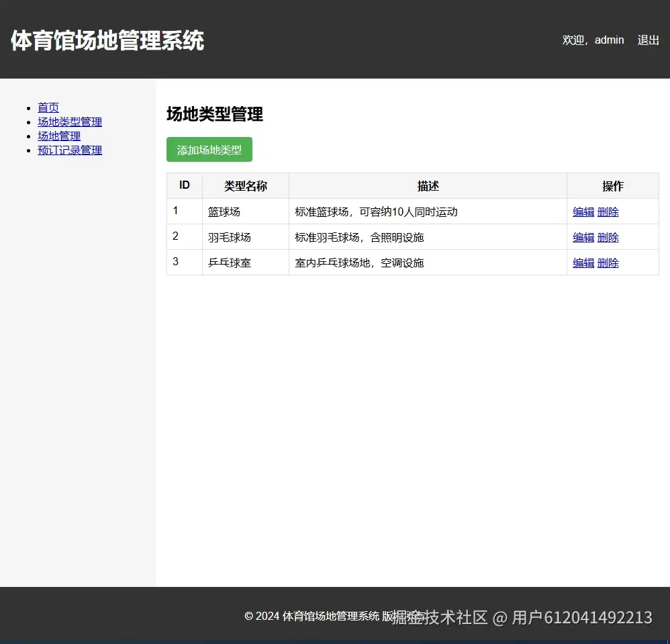Image resolution: width=670 pixels, height=644 pixels.
Task: Select the 篮球场 name cell
Action: coord(246,212)
